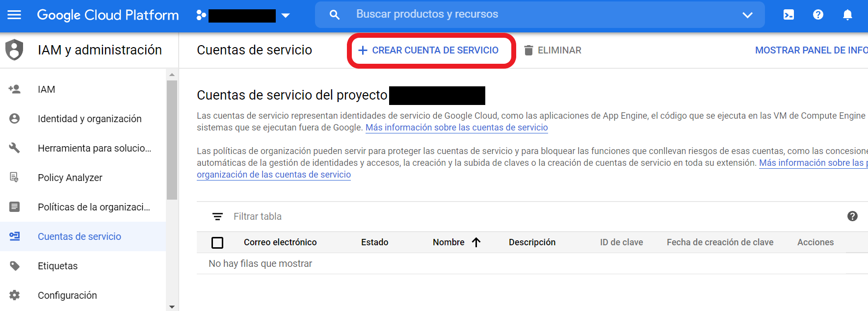The width and height of the screenshot is (868, 311).
Task: Click the plus icon for creating account
Action: [x=363, y=50]
